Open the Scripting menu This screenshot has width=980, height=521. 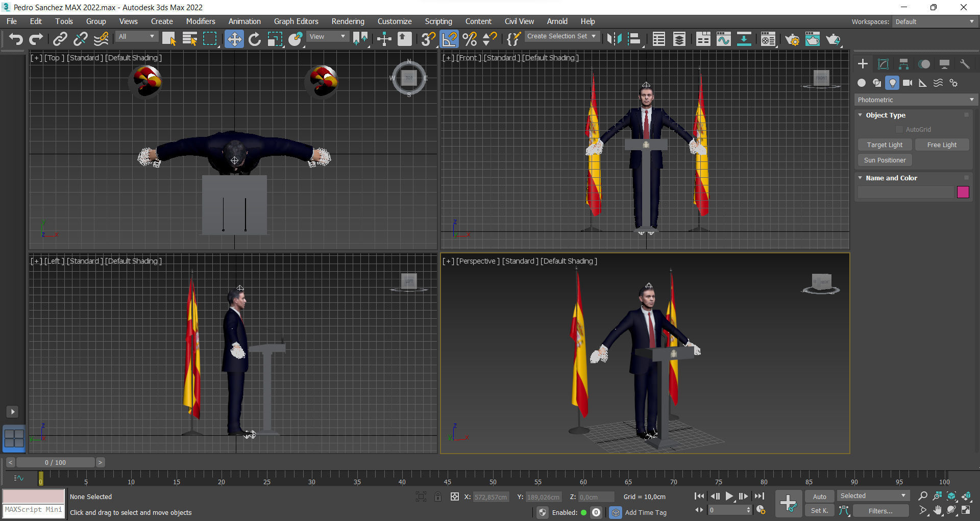coord(438,21)
